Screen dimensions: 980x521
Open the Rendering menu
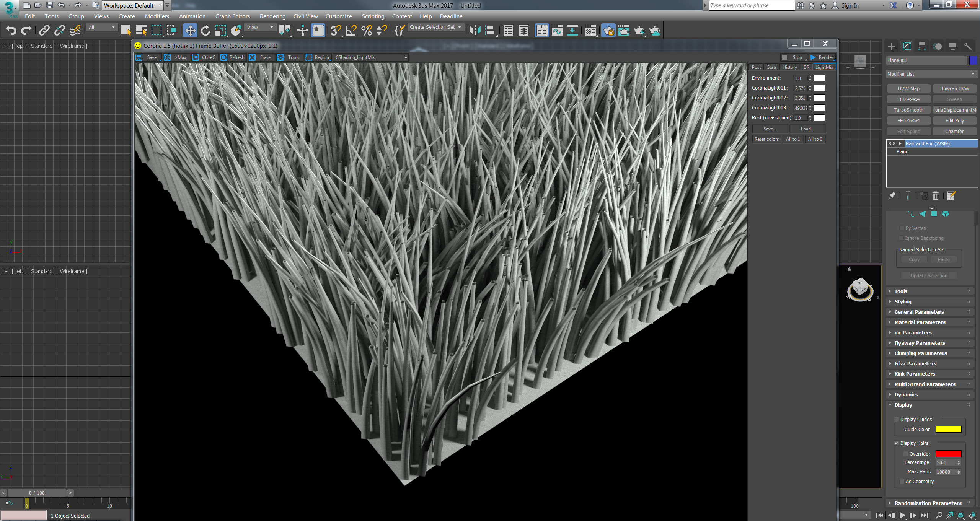(272, 16)
